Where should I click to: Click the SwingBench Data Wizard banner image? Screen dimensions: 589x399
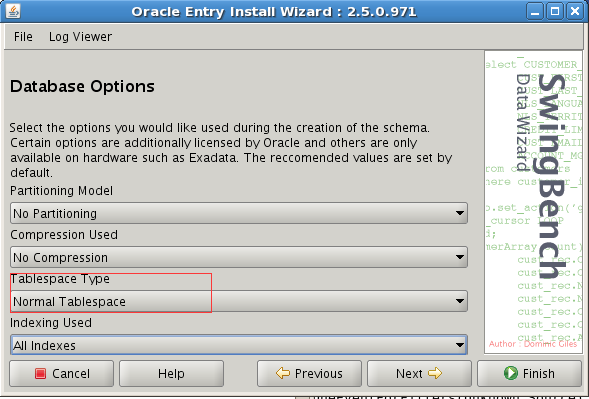click(x=533, y=202)
